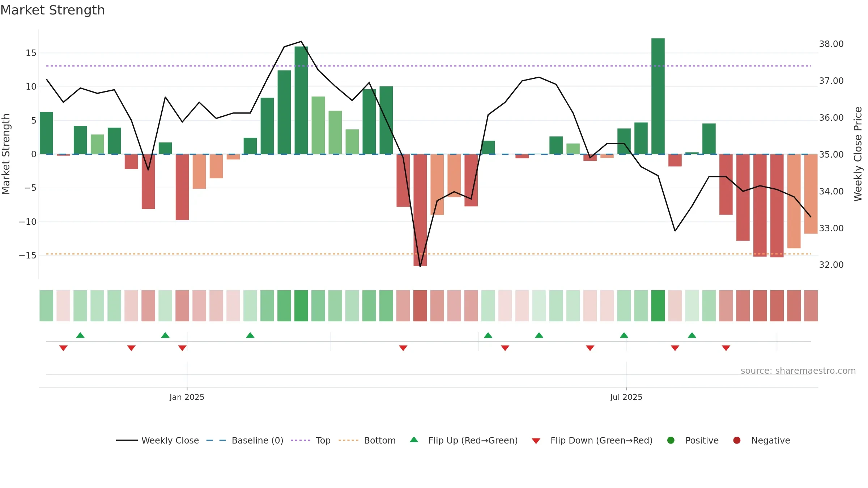Click the 38.00 price axis label

[x=831, y=44]
